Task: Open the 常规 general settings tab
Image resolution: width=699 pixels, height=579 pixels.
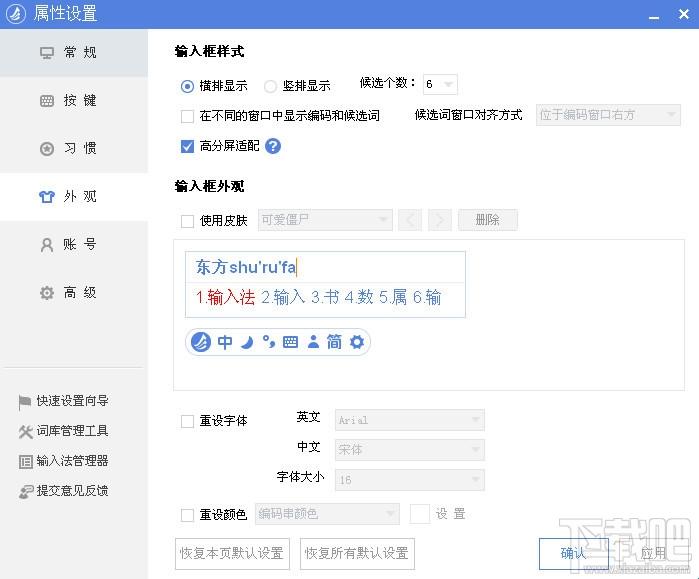Action: [74, 53]
